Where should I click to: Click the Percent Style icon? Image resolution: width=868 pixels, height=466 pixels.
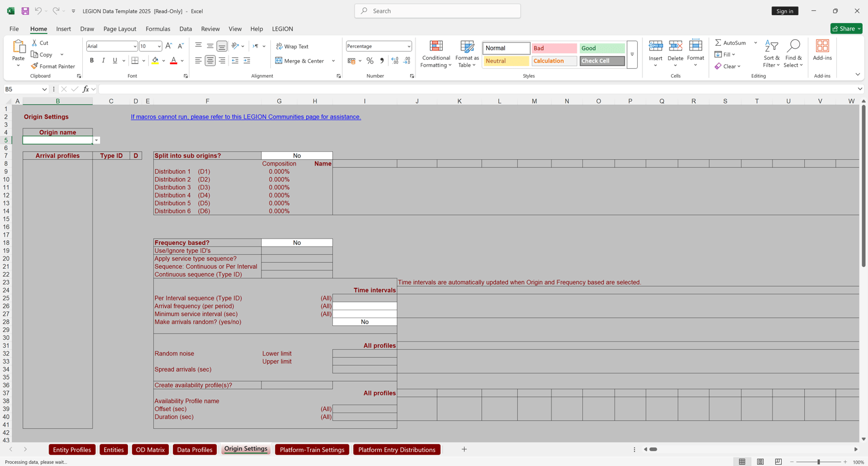(x=370, y=61)
